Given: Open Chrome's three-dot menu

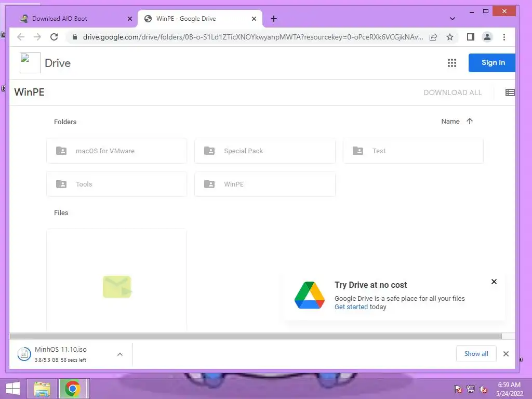Looking at the screenshot, I should pos(504,37).
